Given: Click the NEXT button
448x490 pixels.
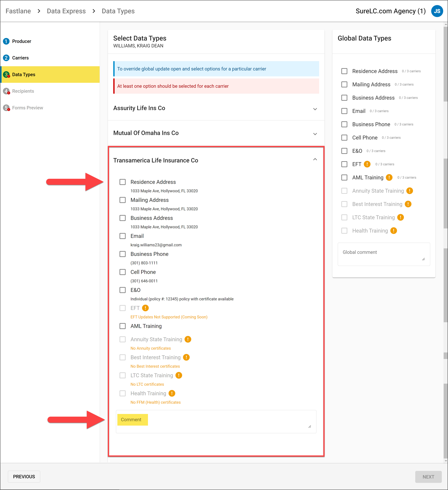Looking at the screenshot, I should [428, 477].
